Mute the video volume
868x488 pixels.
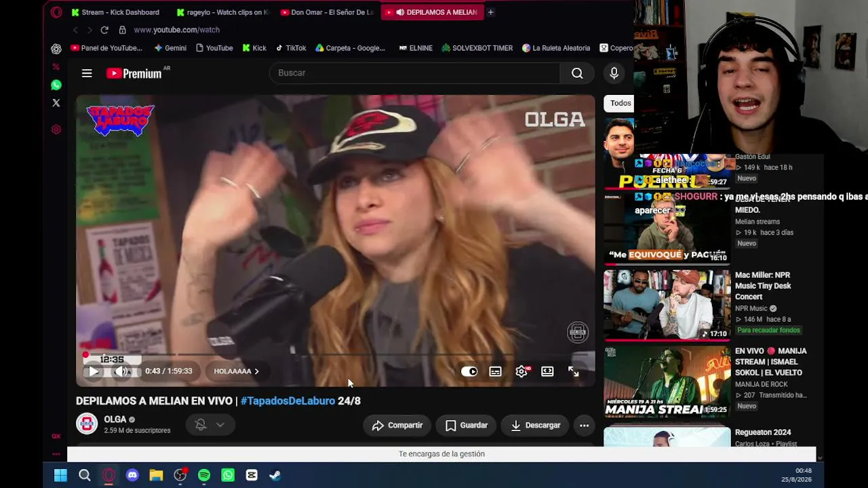tap(122, 371)
